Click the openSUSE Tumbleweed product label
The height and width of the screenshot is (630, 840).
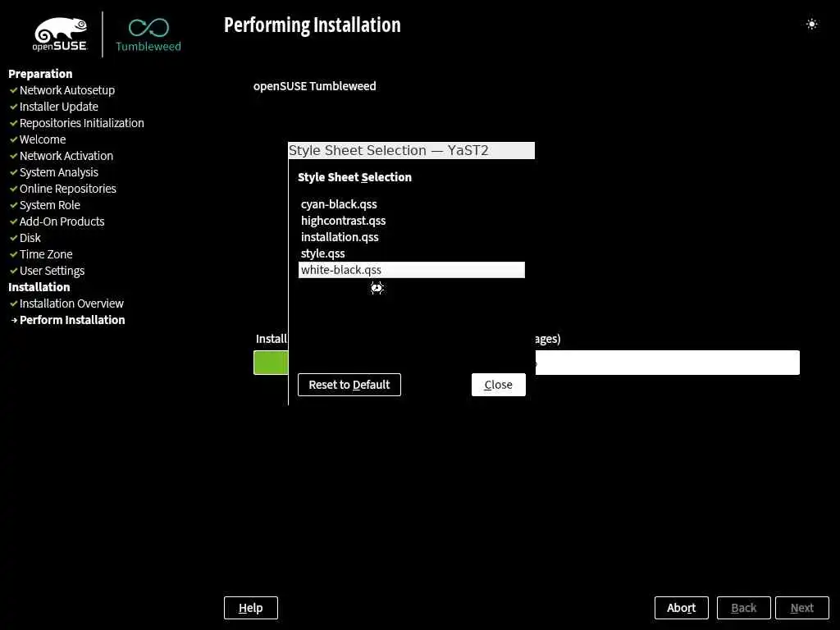pos(314,86)
